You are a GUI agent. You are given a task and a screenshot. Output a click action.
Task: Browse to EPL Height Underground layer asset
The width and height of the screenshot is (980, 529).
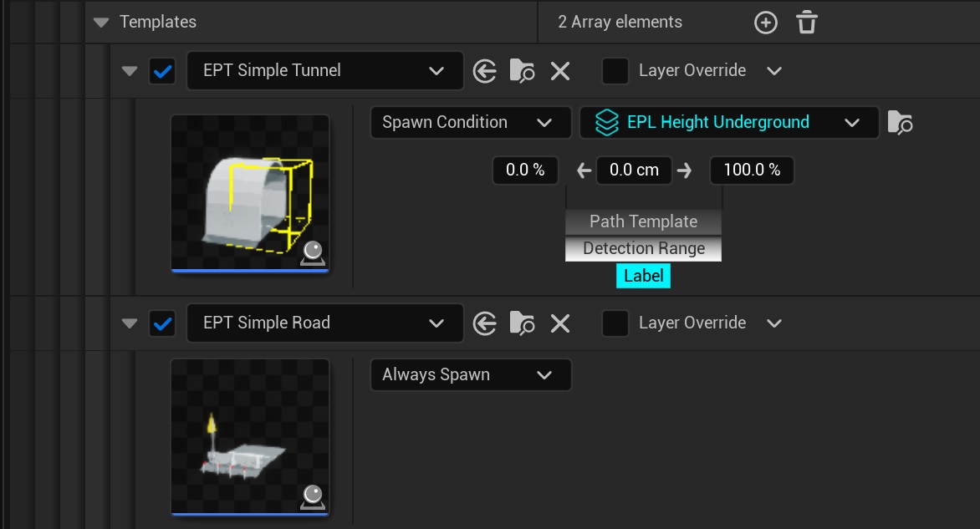pyautogui.click(x=900, y=123)
